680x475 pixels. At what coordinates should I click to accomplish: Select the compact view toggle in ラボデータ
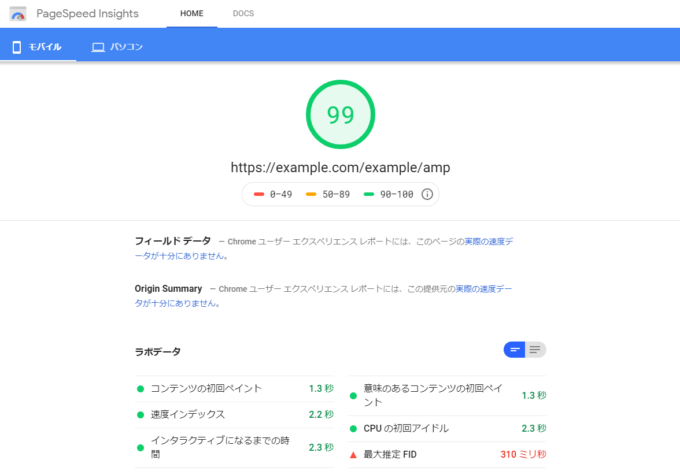pos(515,350)
